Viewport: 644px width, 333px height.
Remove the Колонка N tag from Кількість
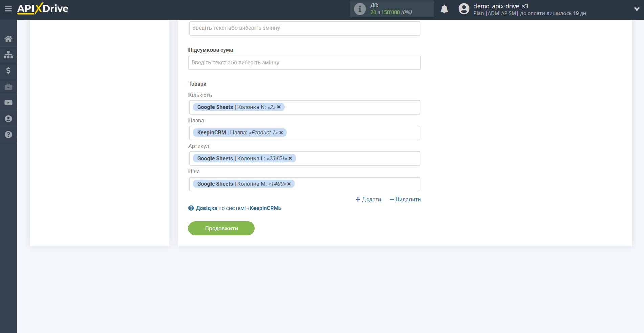[x=279, y=107]
